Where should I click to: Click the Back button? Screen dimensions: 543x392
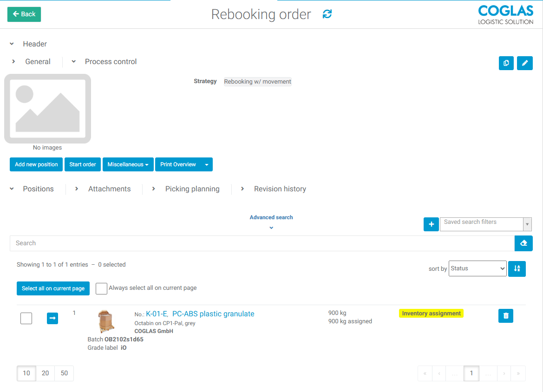pyautogui.click(x=24, y=14)
